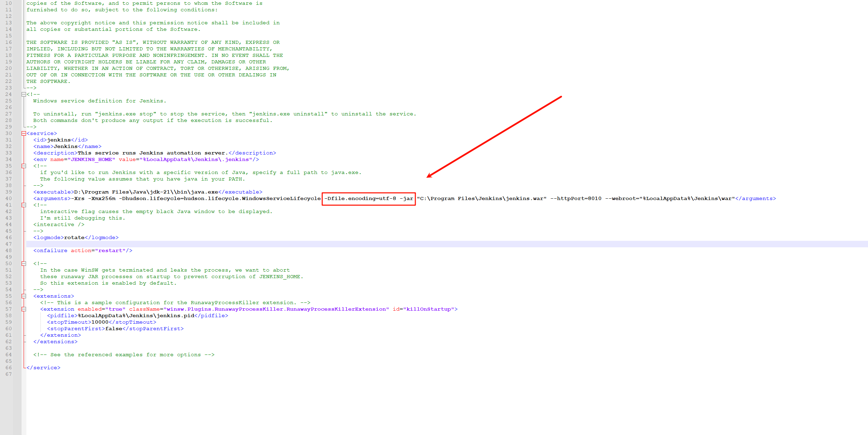Screen dimensions: 868x435
Task: Click the 'THE SOFTWARE.' line 22 text
Action: tap(48, 82)
